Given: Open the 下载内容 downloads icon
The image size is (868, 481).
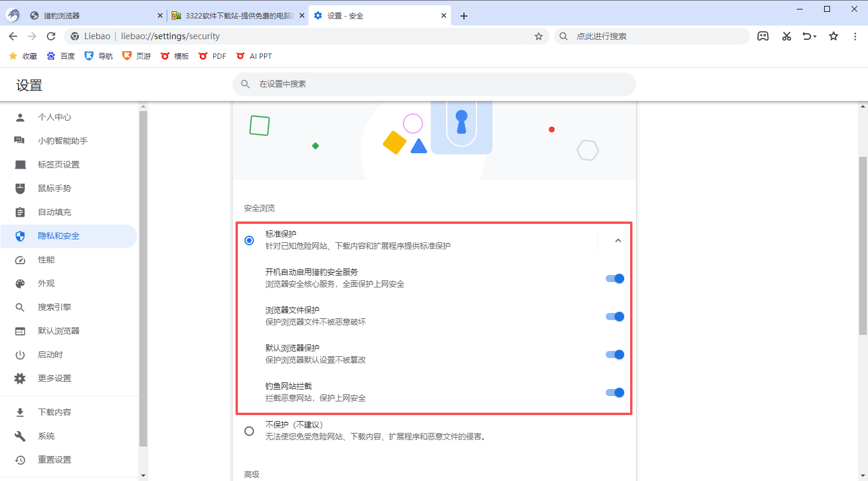Looking at the screenshot, I should [20, 412].
